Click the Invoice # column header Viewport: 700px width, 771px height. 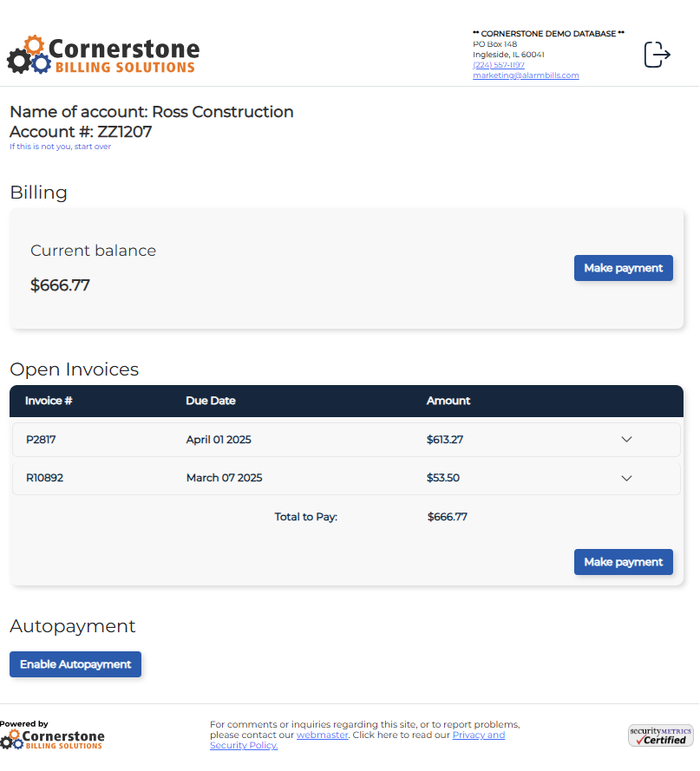pos(49,401)
